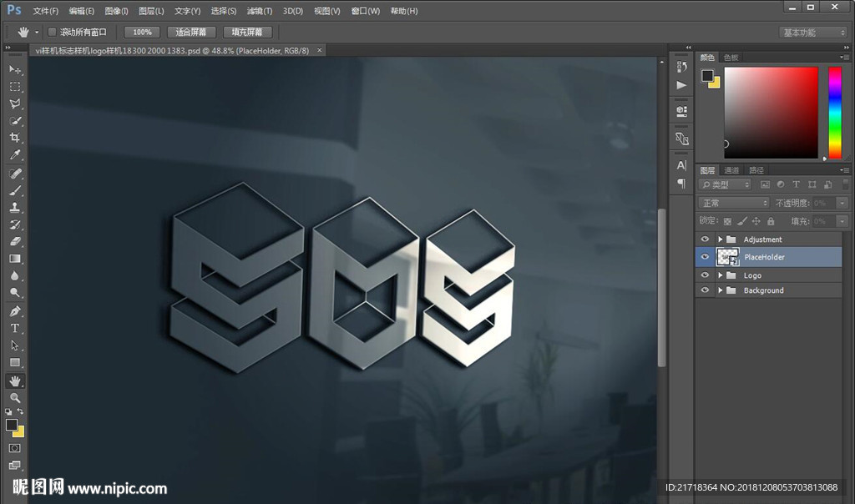This screenshot has width=855, height=504.
Task: Click the lock all layer icon
Action: tap(771, 221)
